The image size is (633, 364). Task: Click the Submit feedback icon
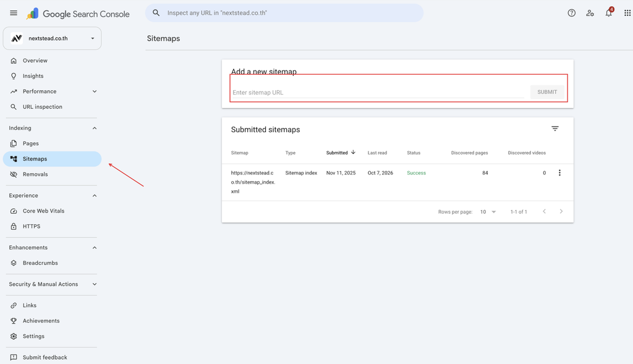[x=14, y=357]
